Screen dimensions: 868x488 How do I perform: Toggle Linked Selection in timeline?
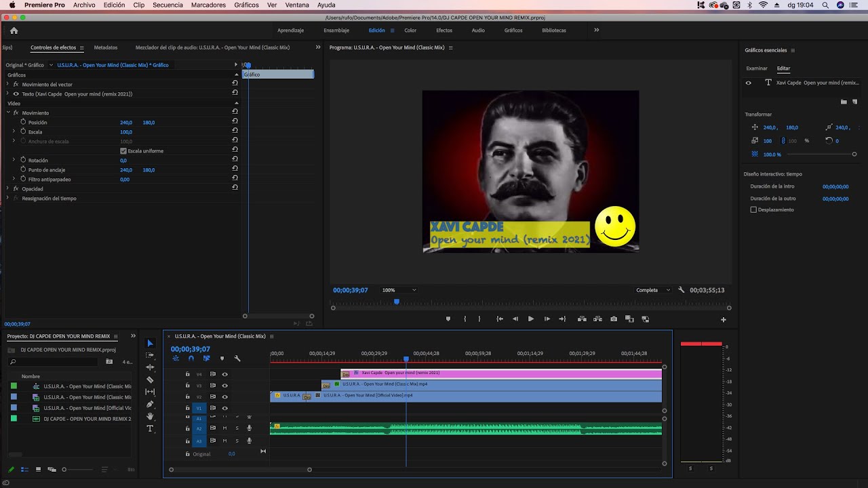(206, 359)
